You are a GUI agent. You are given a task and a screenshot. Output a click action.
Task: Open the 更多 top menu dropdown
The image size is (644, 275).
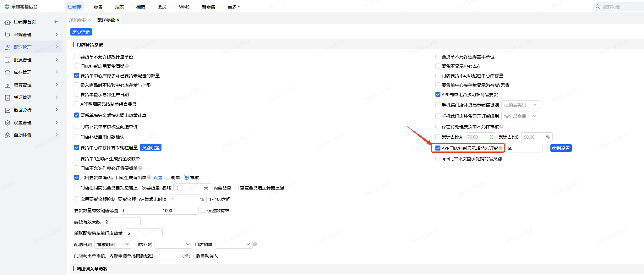pyautogui.click(x=233, y=7)
